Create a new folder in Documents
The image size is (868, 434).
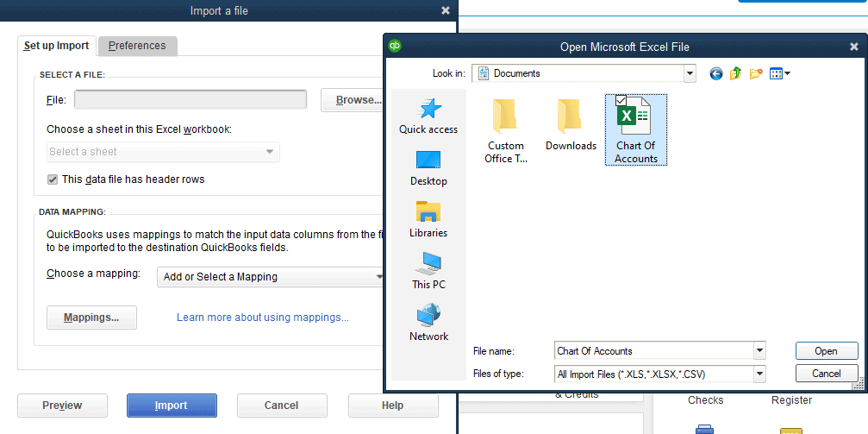756,73
